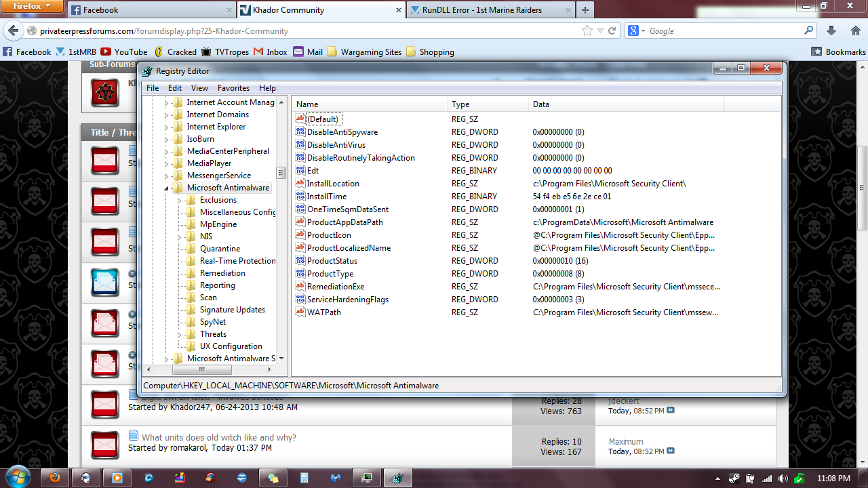The height and width of the screenshot is (488, 868).
Task: Switch to RunDLL Error browser tab
Action: coord(490,10)
